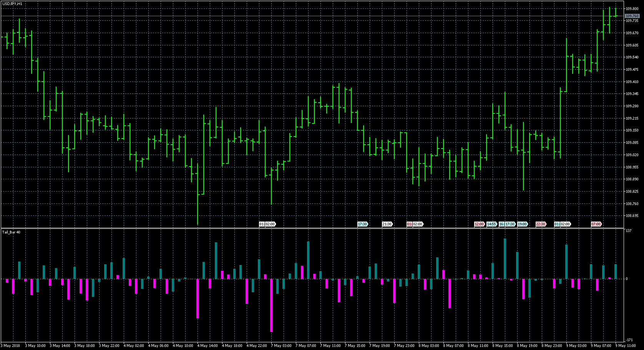Viewport: 644px width, 350px height.
Task: Click the cyan 19:00 event marker
Action: [522, 224]
